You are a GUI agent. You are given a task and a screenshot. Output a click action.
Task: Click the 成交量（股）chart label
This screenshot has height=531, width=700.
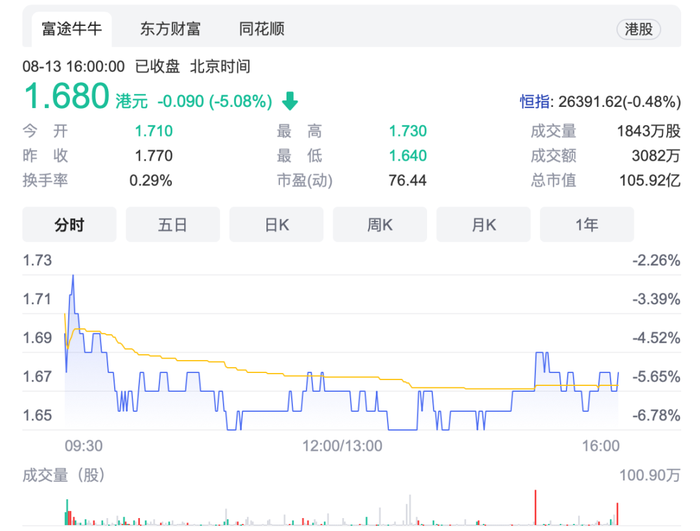pyautogui.click(x=64, y=475)
